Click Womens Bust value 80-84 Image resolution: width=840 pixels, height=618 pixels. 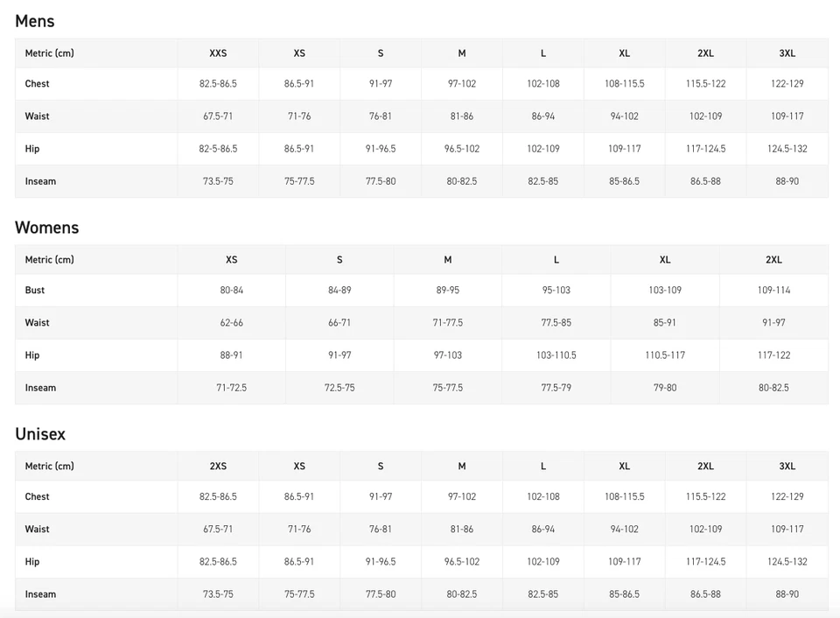(232, 291)
